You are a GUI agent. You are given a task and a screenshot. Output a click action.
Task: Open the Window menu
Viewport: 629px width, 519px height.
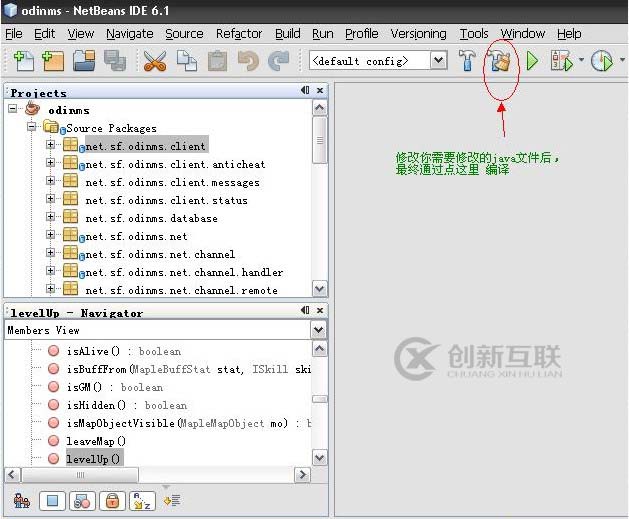click(x=523, y=34)
